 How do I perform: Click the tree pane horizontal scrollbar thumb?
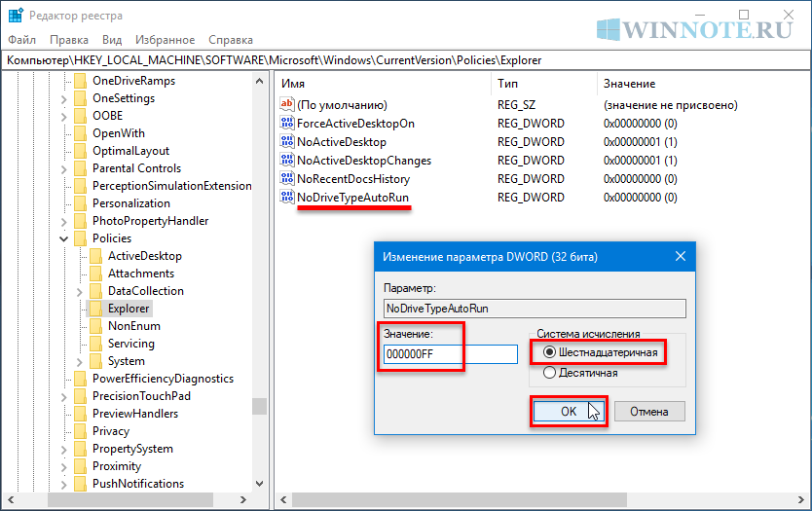coord(130,499)
